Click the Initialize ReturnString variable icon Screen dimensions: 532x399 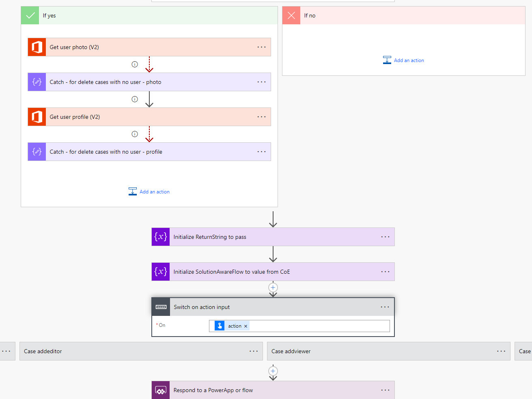click(160, 237)
